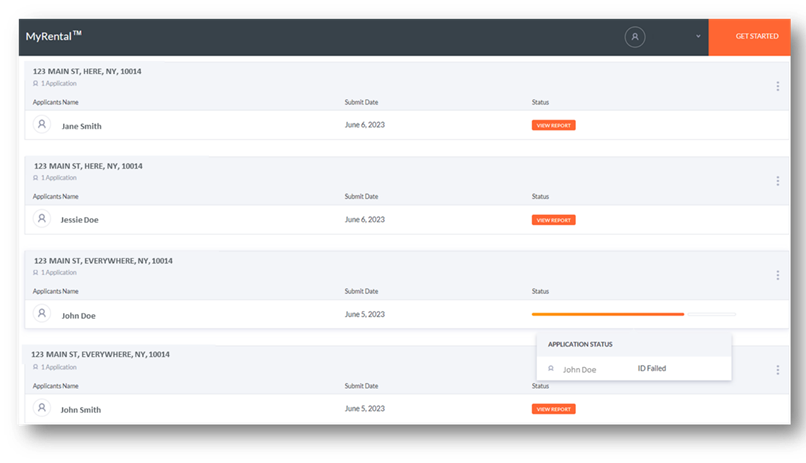Click John Doe's application progress bar
806x463 pixels.
633,314
